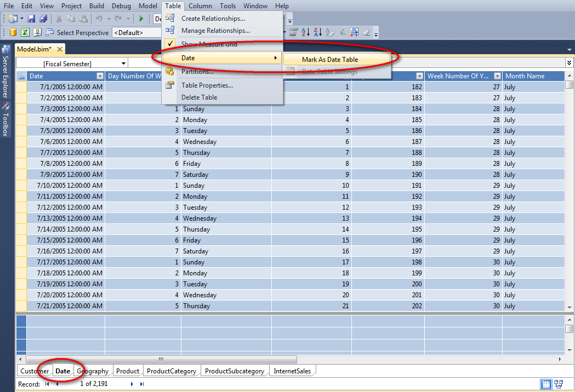Open the active documents dropdown arrow
The height and width of the screenshot is (392, 575).
point(569,49)
